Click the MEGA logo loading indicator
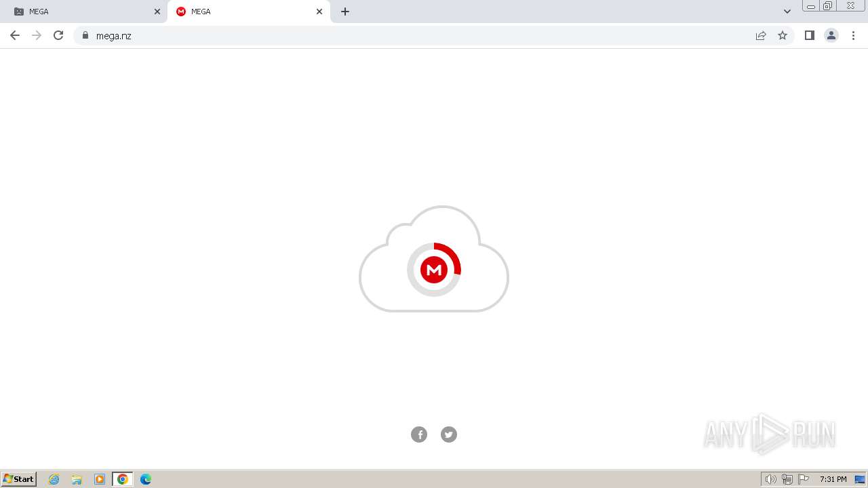This screenshot has height=488, width=868. 434,270
